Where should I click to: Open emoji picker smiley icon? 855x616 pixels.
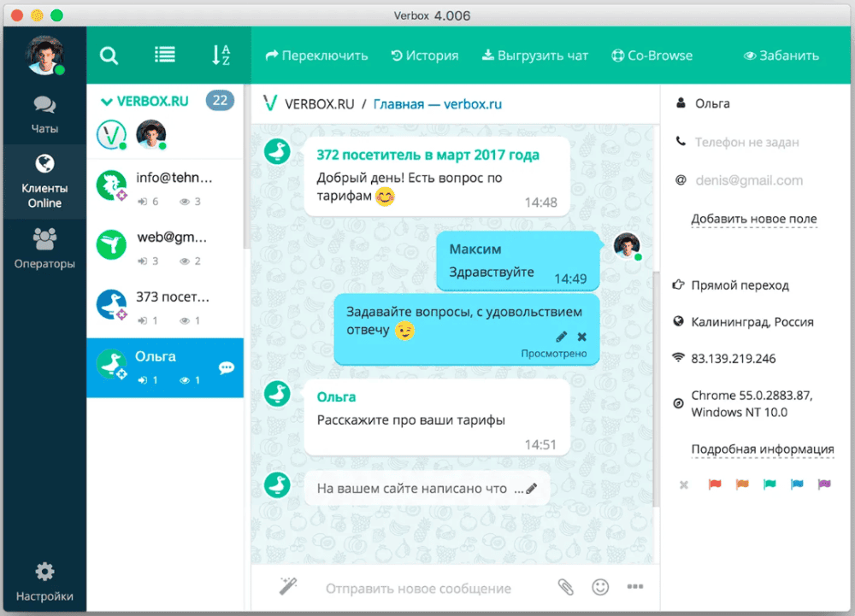600,587
